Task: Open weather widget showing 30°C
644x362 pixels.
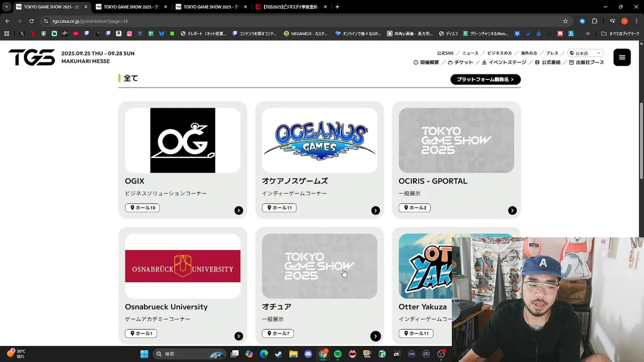Action: click(16, 353)
